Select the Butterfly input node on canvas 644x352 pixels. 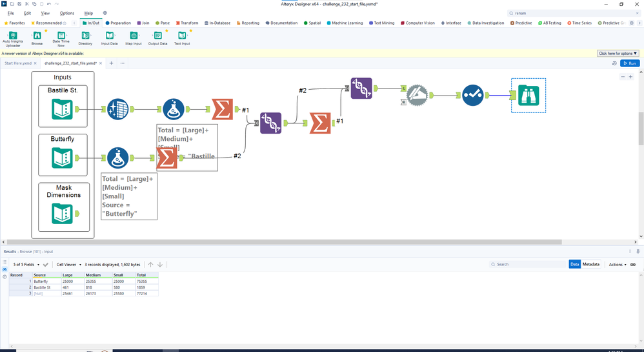click(63, 158)
